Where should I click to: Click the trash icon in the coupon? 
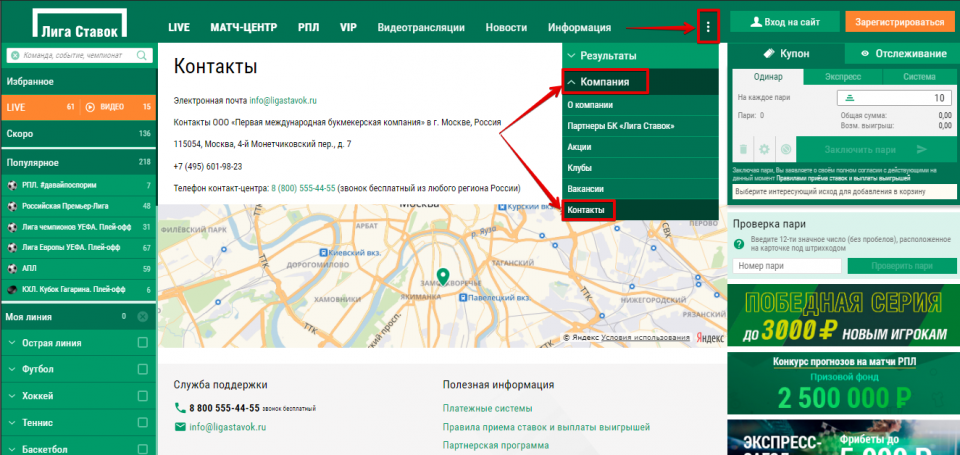[743, 150]
